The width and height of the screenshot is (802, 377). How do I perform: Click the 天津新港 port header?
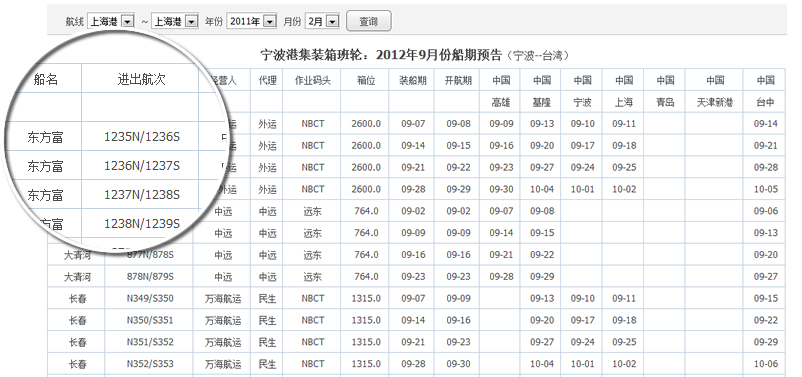pos(715,102)
